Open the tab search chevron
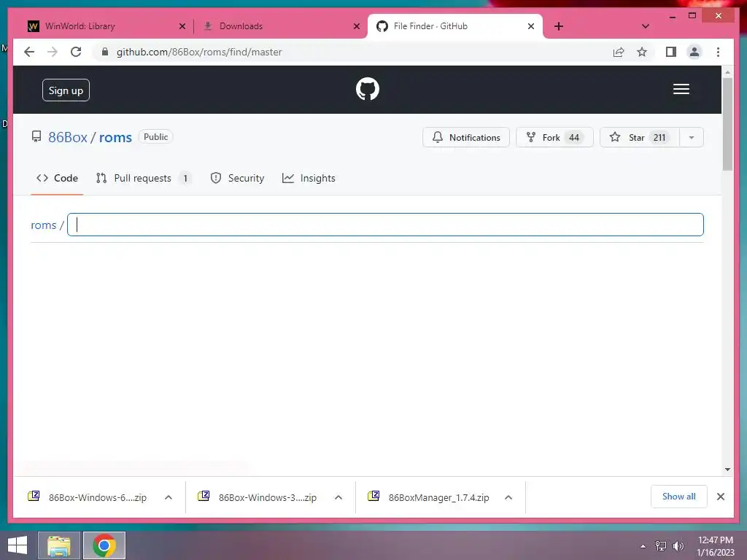This screenshot has height=560, width=747. tap(645, 26)
